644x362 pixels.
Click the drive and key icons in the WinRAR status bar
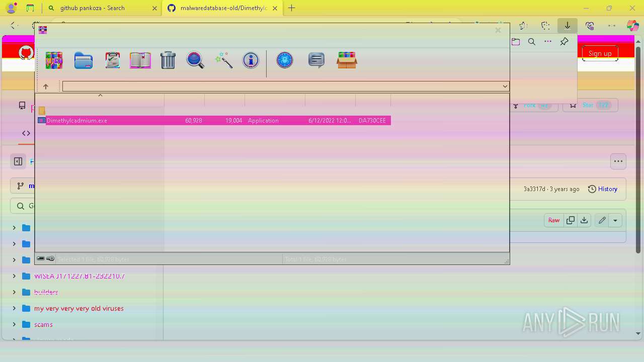point(46,258)
